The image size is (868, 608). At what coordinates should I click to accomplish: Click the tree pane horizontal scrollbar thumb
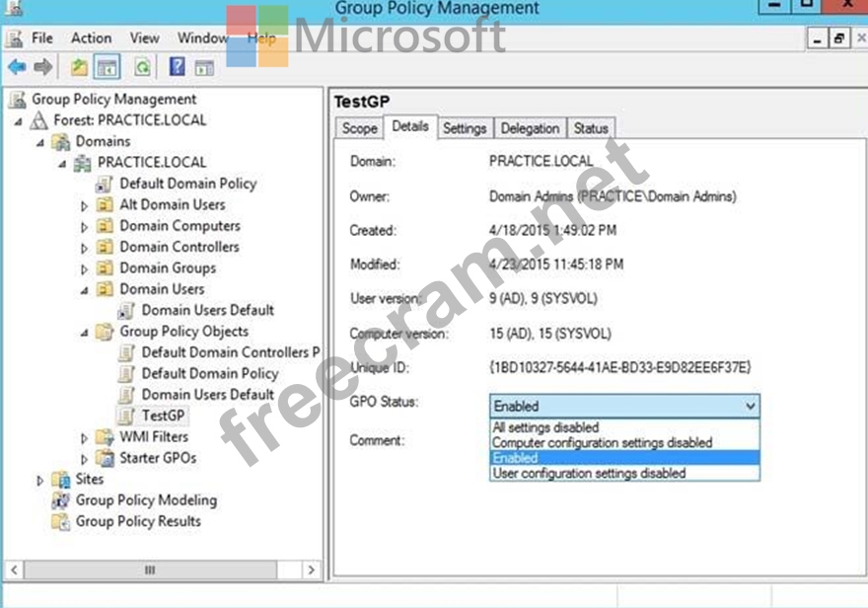[x=150, y=570]
